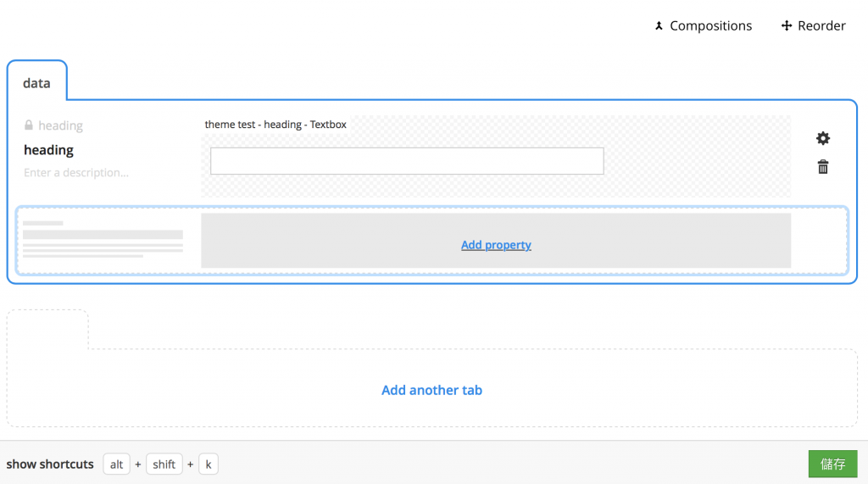Click the Reorder cross-arrows icon
868x484 pixels.
point(786,25)
